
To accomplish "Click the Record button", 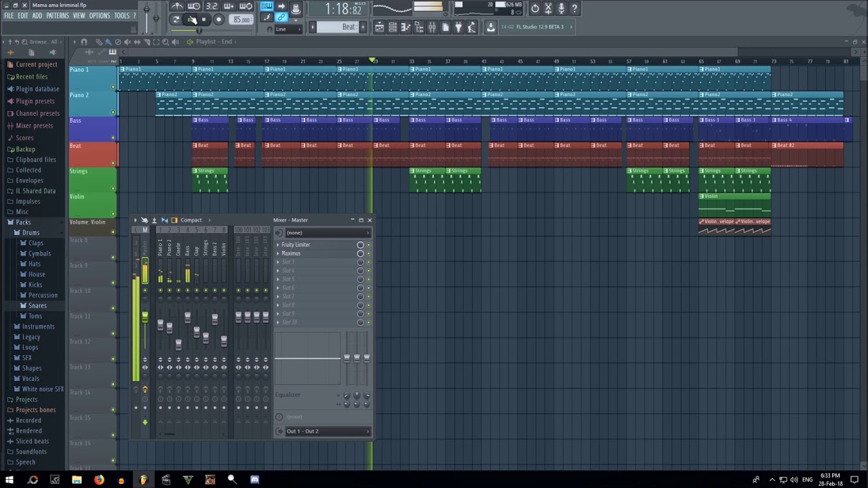I will click(219, 20).
